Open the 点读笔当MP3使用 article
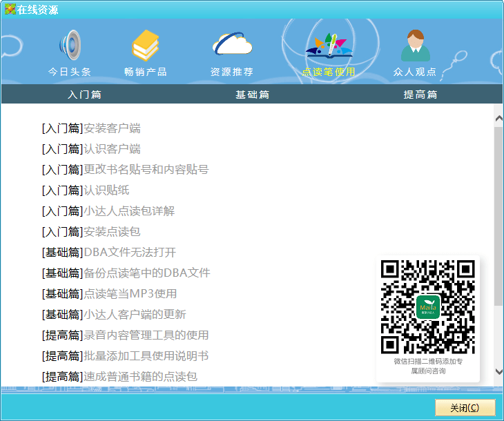The image size is (504, 421). click(130, 294)
